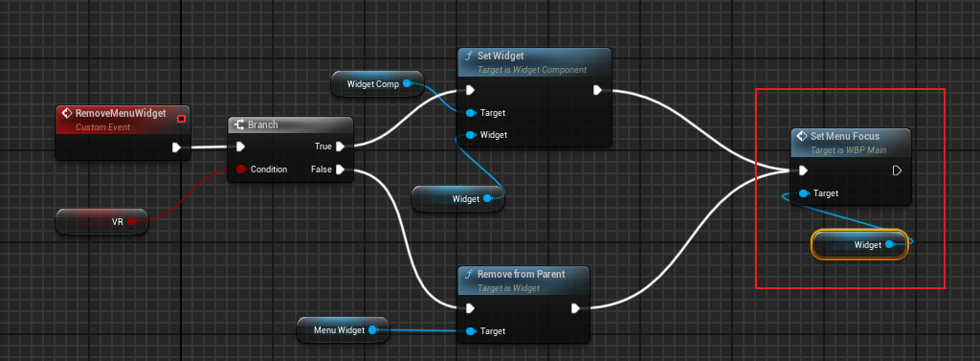Select the Set Widget node header
The image size is (980, 361).
point(534,62)
